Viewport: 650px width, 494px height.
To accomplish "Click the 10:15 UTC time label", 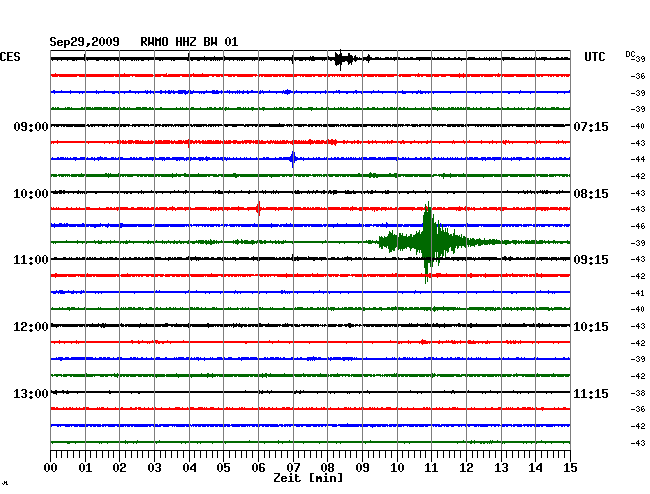I will click(591, 327).
